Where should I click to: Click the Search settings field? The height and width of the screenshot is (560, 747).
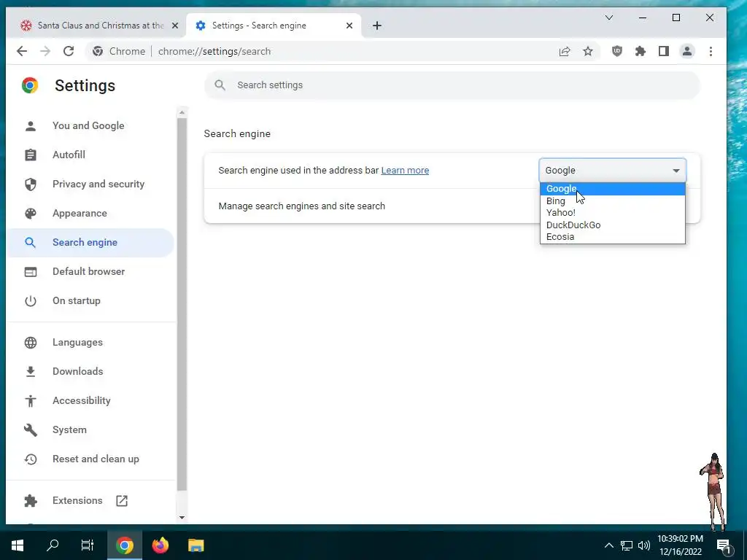[452, 85]
